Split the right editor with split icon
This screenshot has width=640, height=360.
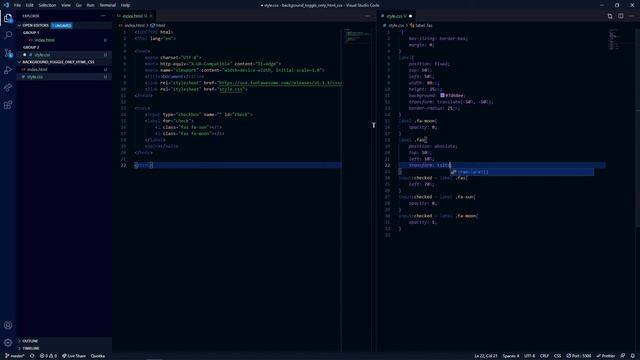pos(620,16)
